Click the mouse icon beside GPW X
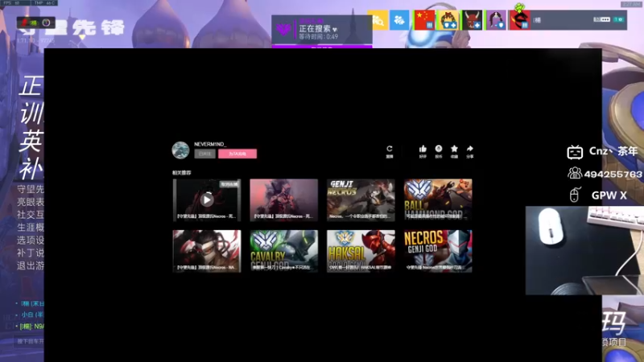Screen dimensions: 644x362 click(575, 195)
